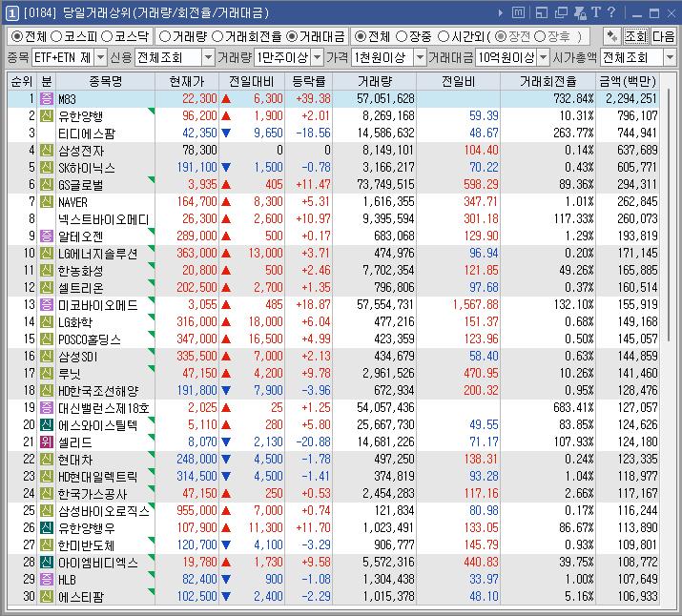The image size is (682, 616).
Task: Sort by the 거래회전율 column header
Action: (548, 81)
